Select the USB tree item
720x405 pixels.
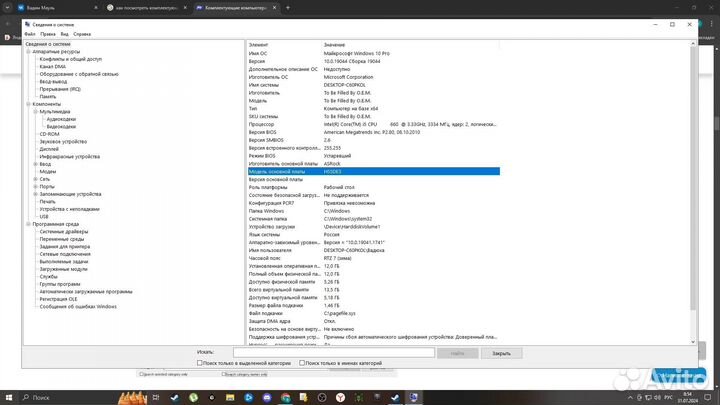coord(44,216)
